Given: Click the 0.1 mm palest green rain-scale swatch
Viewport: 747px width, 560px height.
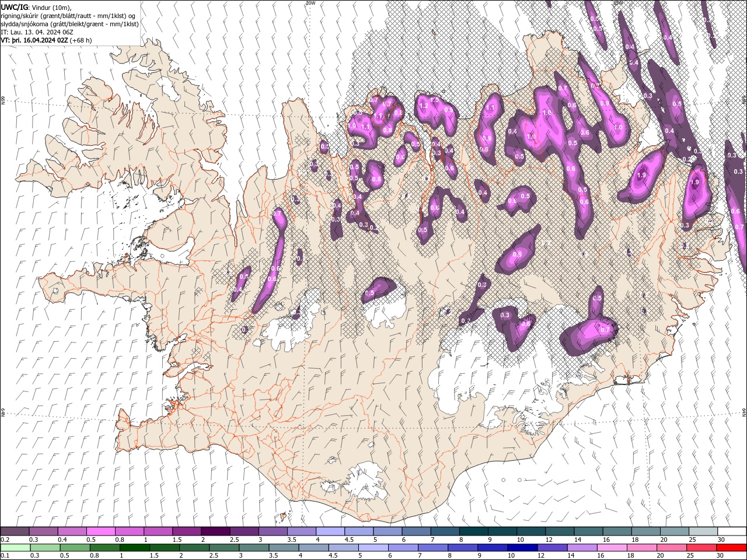Looking at the screenshot, I should (x=15, y=548).
